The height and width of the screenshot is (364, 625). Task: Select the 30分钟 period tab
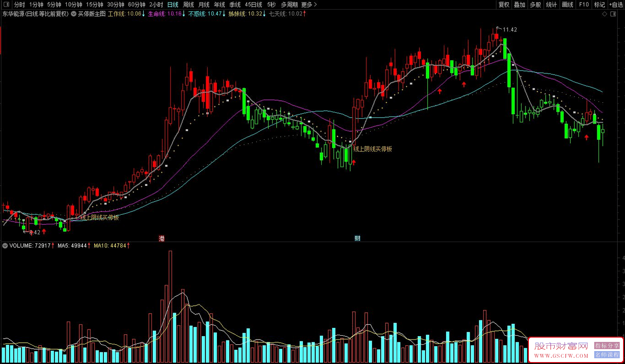point(116,5)
